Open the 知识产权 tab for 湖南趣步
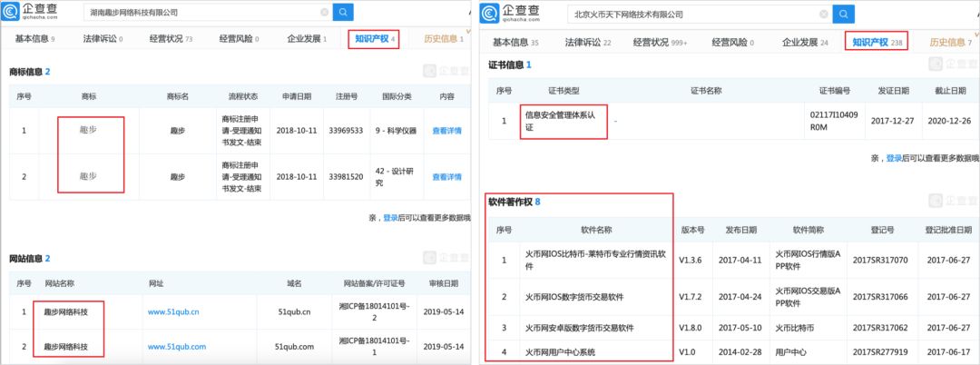 click(x=376, y=39)
